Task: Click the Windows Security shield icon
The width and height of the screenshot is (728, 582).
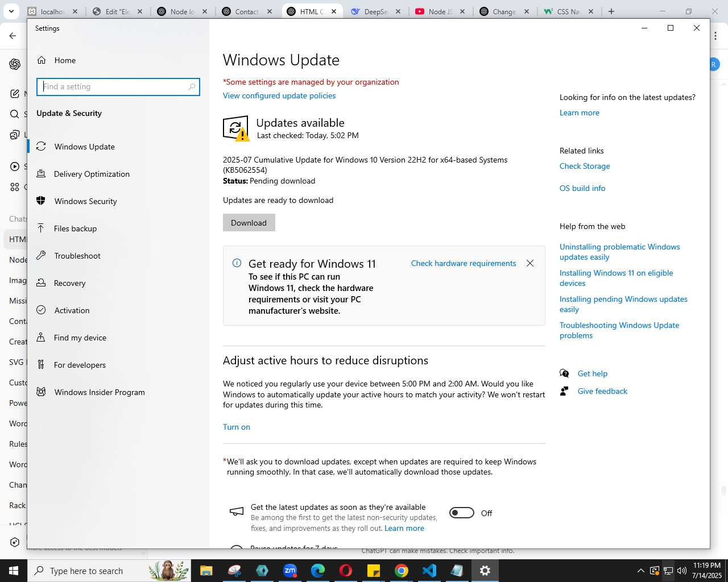Action: coord(41,201)
